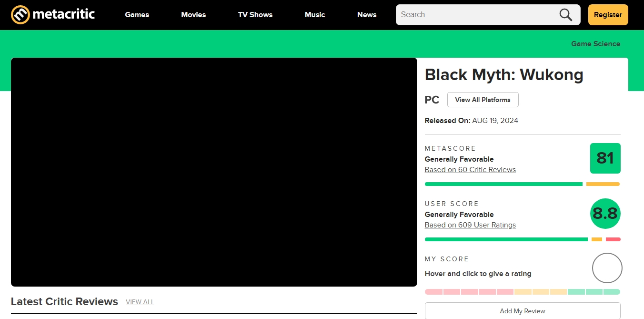Select last green segment of My Score

pyautogui.click(x=612, y=292)
